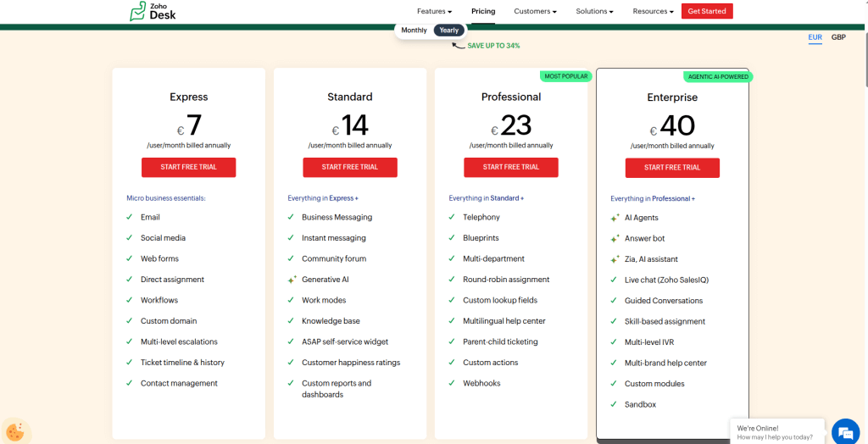Expand the Solutions dropdown menu

pos(594,11)
